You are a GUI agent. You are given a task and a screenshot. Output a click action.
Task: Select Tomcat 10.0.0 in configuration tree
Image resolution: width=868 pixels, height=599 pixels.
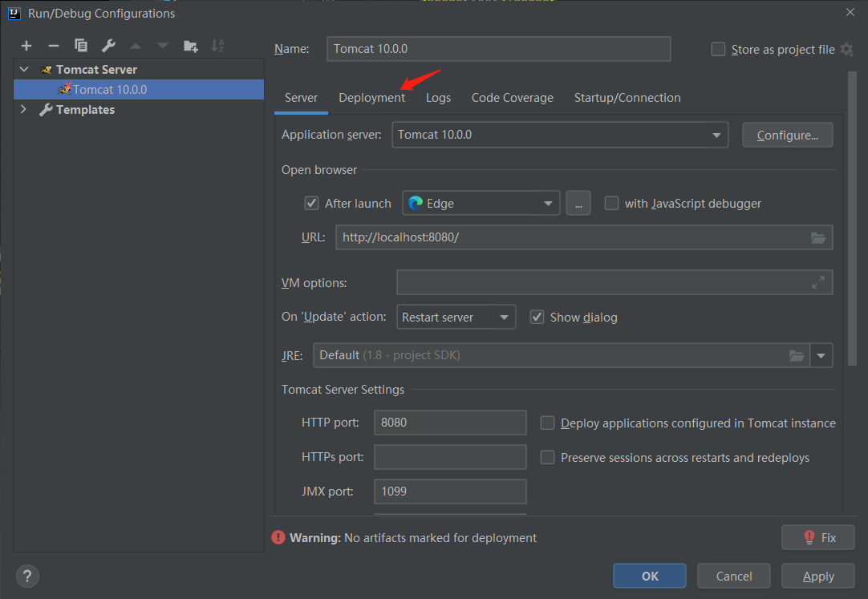tap(139, 90)
